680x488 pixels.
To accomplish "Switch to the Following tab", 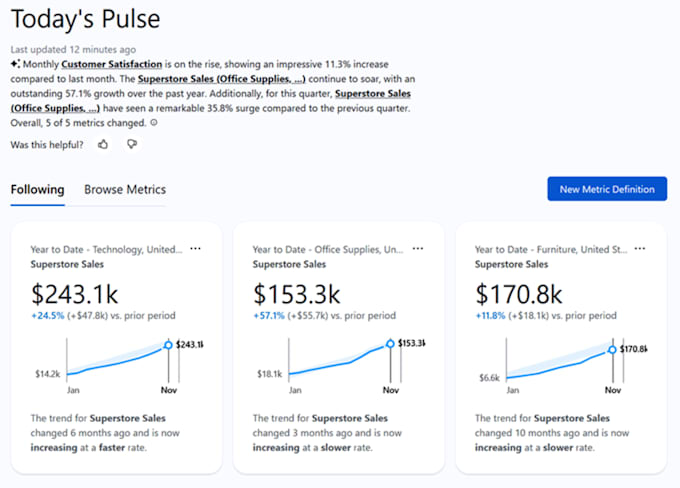I will (x=37, y=189).
